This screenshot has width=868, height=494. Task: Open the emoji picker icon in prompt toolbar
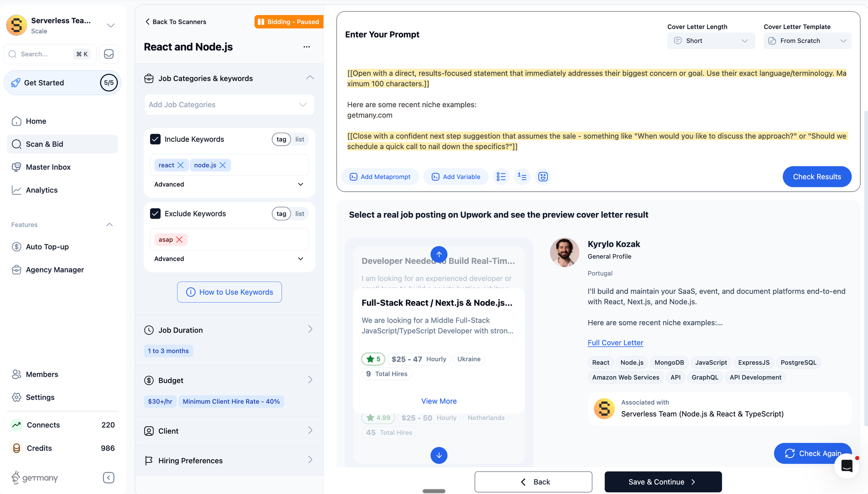543,177
